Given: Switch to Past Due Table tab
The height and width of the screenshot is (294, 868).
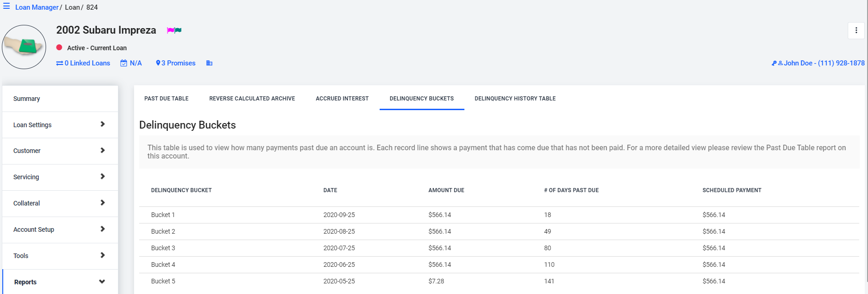Looking at the screenshot, I should point(166,99).
